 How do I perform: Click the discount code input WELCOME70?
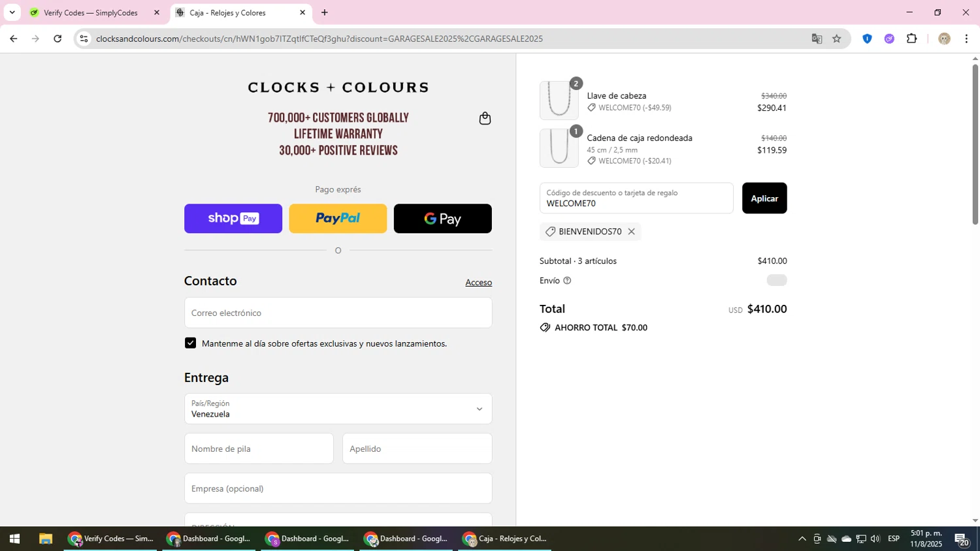point(636,198)
